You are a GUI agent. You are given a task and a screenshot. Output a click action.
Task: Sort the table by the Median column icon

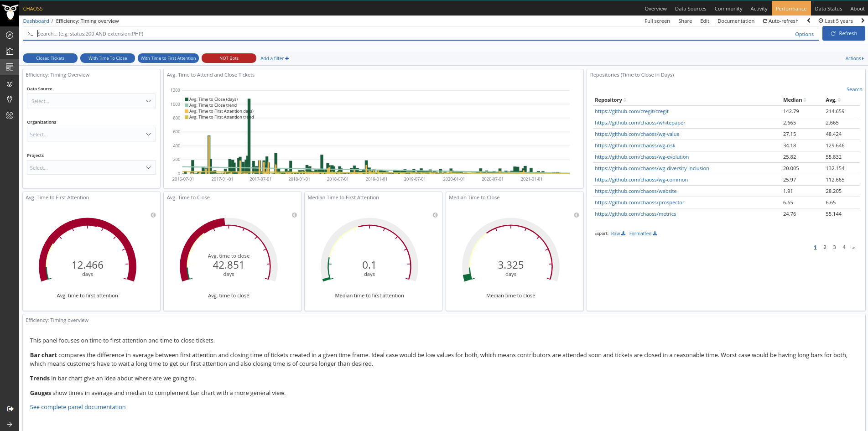coord(805,100)
